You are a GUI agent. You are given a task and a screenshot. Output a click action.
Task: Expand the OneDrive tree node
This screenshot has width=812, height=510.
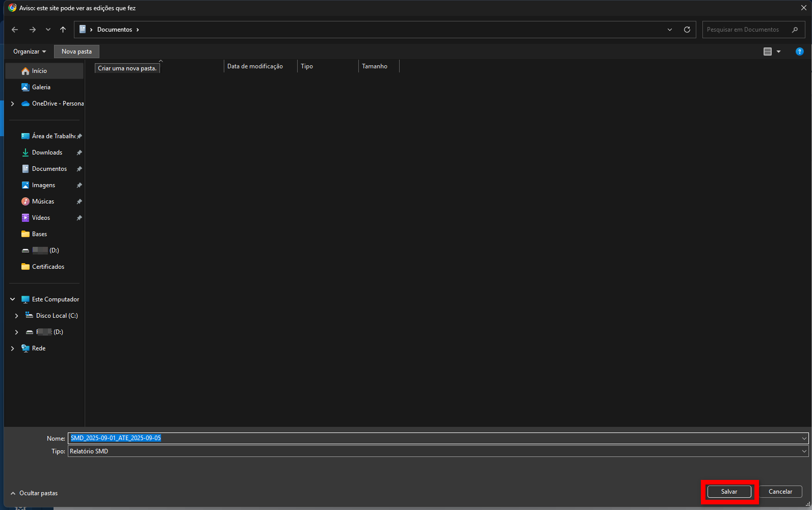(x=13, y=104)
